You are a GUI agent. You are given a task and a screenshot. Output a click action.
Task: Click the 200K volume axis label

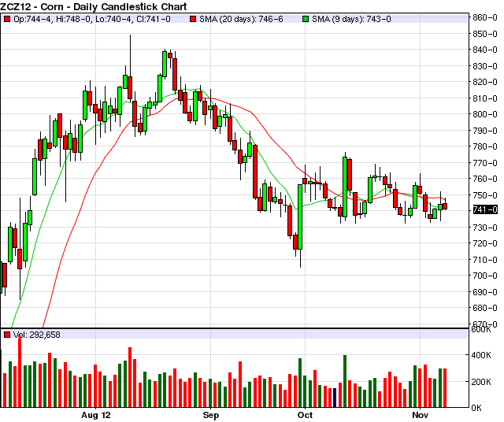click(481, 382)
